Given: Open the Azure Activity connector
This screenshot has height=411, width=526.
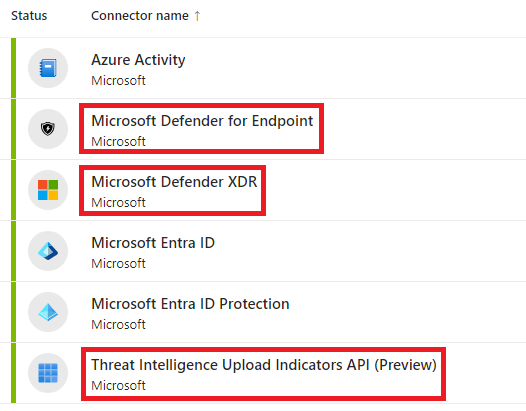Looking at the screenshot, I should [138, 60].
